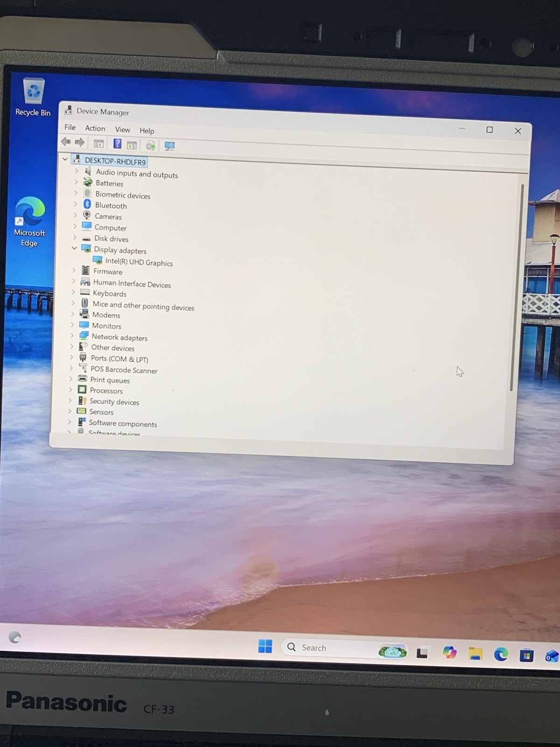560x747 pixels.
Task: Click Show/Hide console tree toolbar icon
Action: [x=98, y=143]
